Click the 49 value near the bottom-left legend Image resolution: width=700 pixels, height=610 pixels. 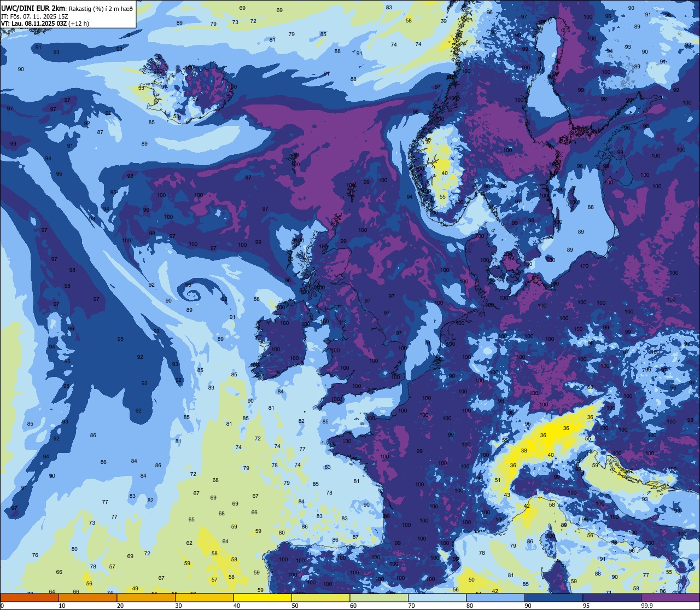point(135,589)
